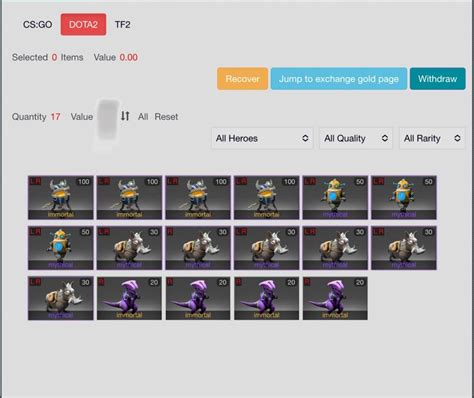Select fourth immortal item valued 100

(x=266, y=198)
